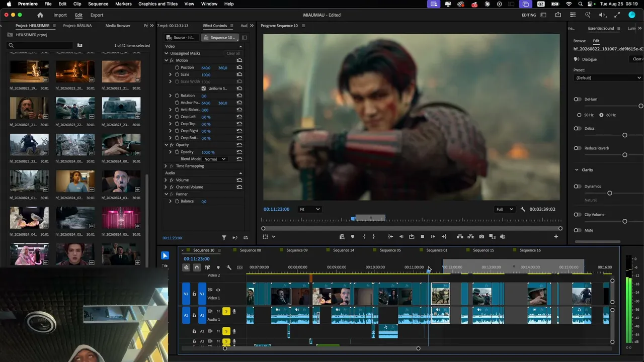Open Timeline display settings wrench
This screenshot has width=644, height=362.
(x=229, y=267)
